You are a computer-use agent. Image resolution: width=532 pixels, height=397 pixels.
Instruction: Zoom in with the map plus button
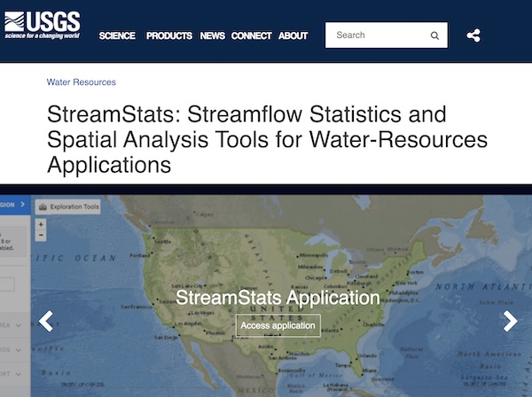coord(41,224)
